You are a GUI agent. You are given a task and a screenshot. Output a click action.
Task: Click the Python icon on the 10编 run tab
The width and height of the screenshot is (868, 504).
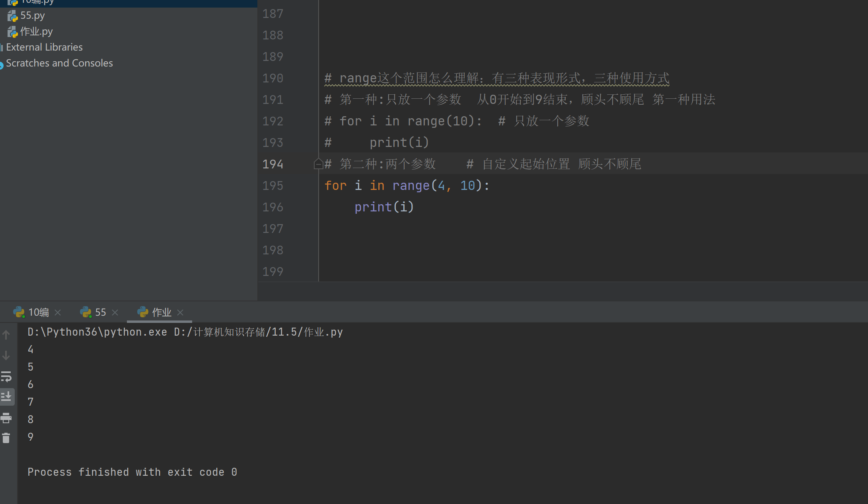19,313
